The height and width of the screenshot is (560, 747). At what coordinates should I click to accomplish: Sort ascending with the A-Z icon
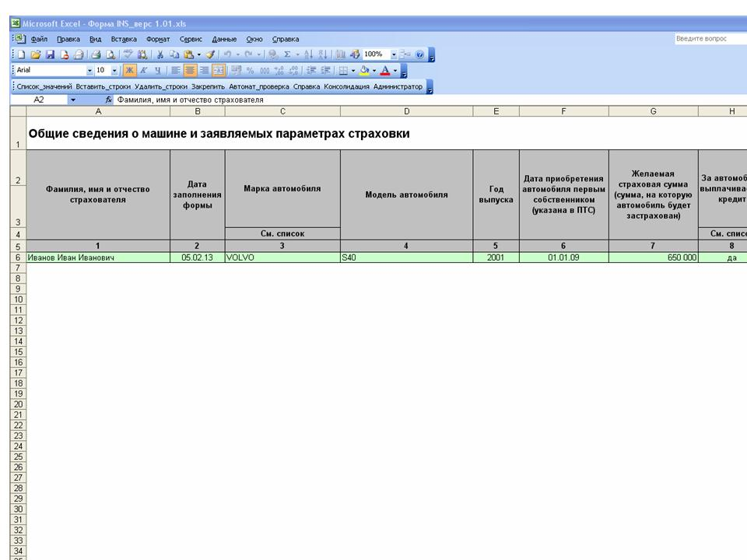tap(308, 54)
